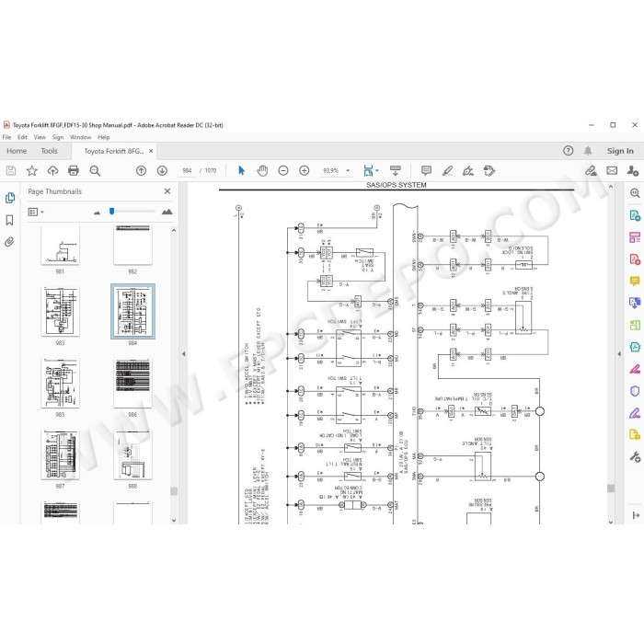The height and width of the screenshot is (644, 644).
Task: Send file by email envelope icon
Action: 612,170
